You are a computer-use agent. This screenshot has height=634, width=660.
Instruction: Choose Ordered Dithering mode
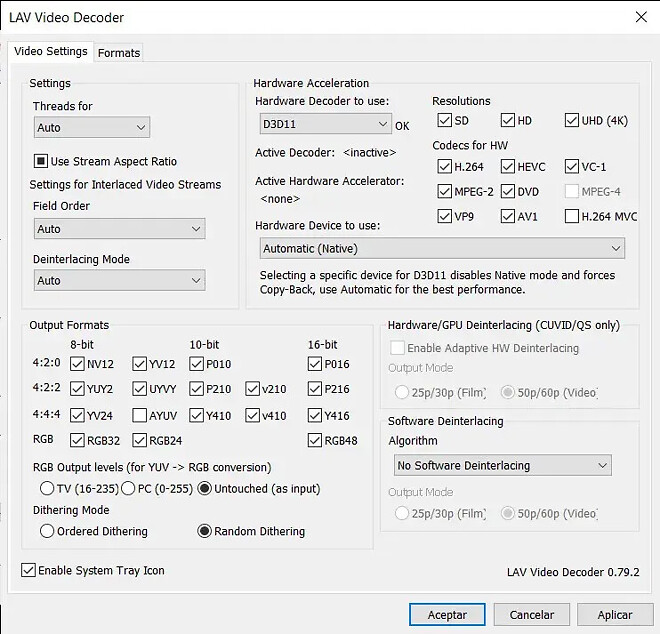coord(47,531)
